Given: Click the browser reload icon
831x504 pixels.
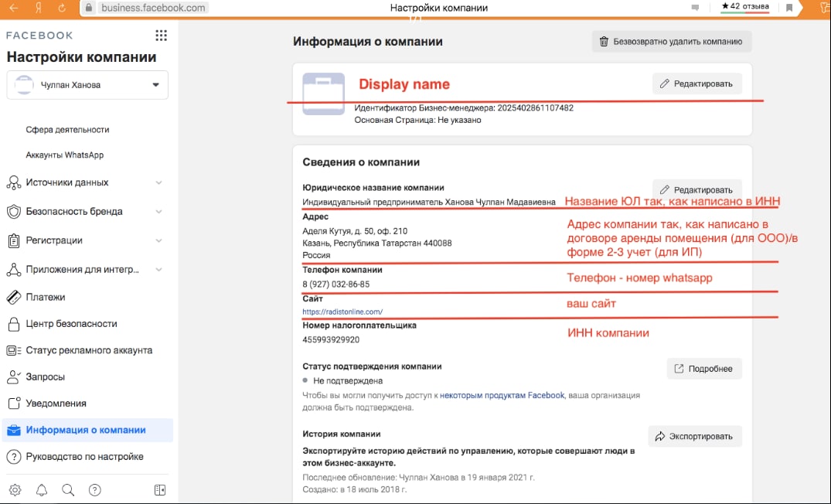Looking at the screenshot, I should tap(61, 8).
